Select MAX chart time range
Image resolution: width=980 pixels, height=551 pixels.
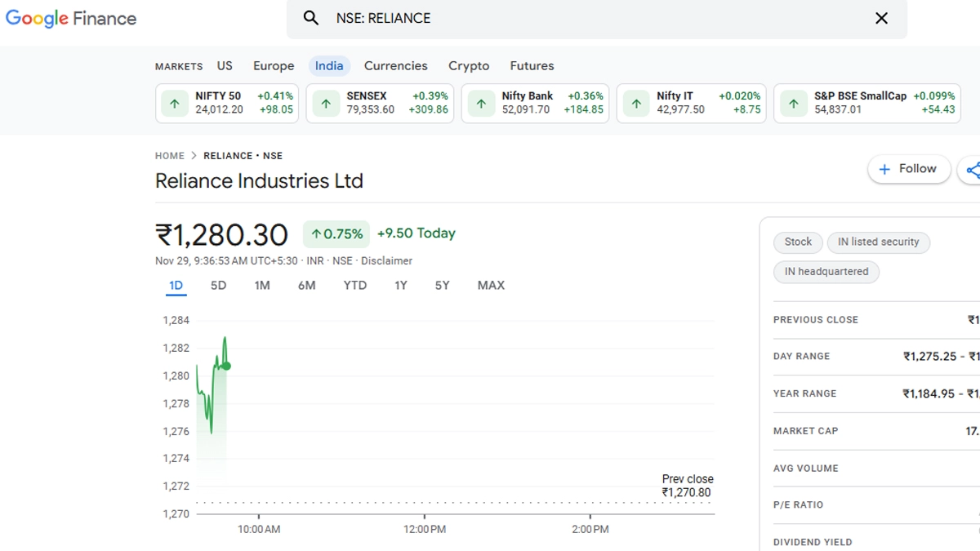[x=491, y=286]
